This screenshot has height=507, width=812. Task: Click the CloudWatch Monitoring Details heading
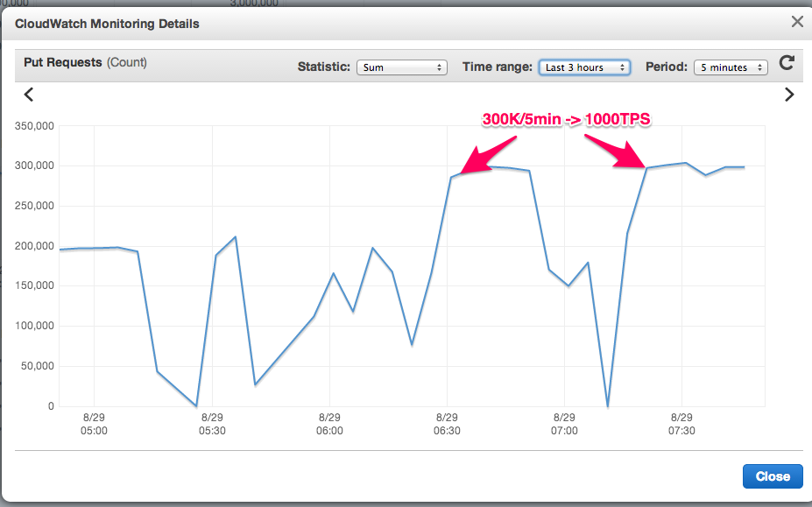(107, 24)
